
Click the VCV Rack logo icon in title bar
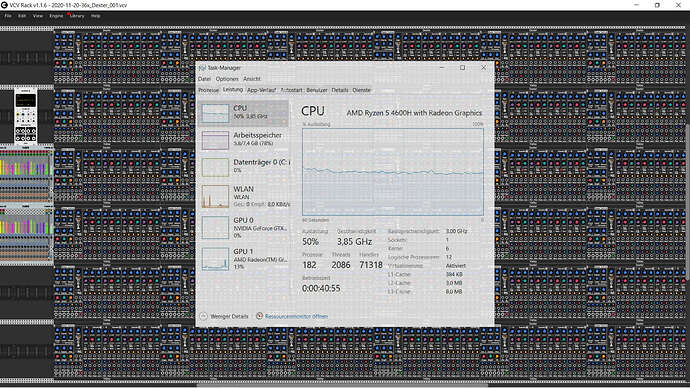[x=4, y=5]
